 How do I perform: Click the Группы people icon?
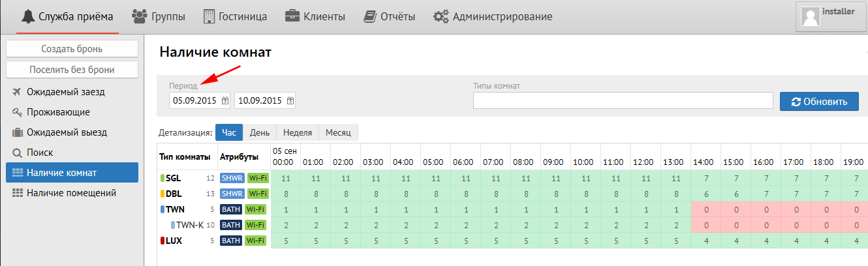point(139,16)
